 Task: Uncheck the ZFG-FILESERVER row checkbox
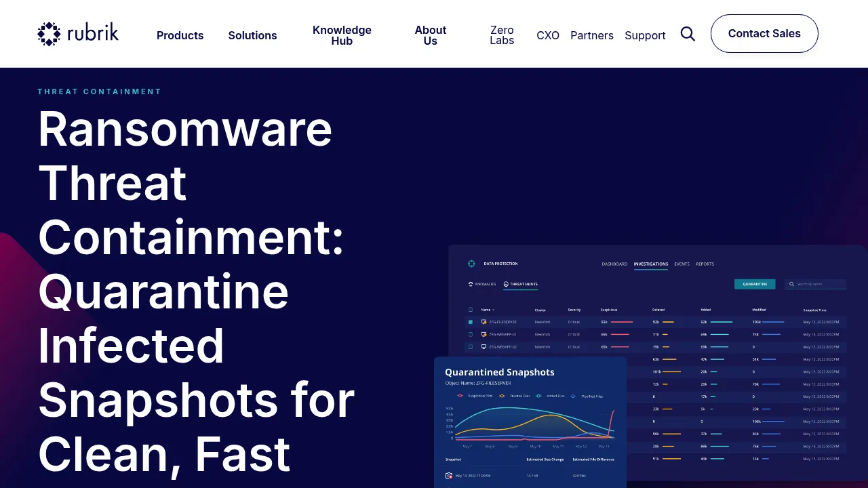(x=471, y=322)
